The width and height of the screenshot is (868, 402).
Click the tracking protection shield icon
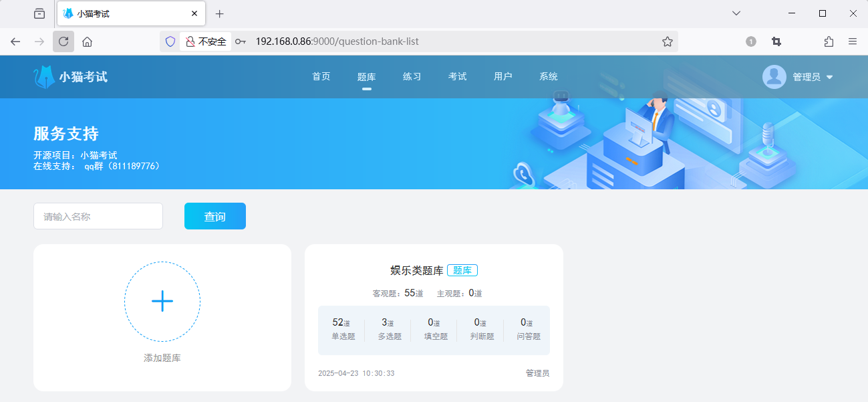[170, 41]
